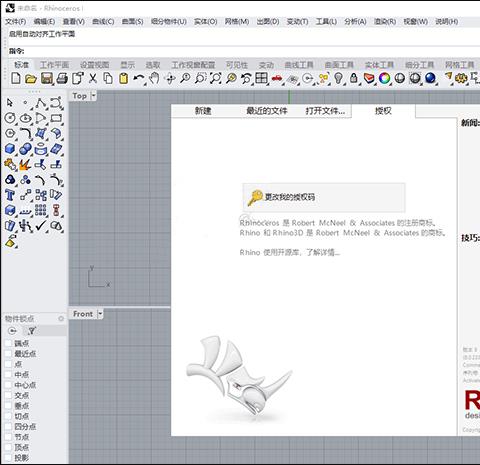Click the Undo arrow icon
This screenshot has width=480, height=465.
click(139, 79)
